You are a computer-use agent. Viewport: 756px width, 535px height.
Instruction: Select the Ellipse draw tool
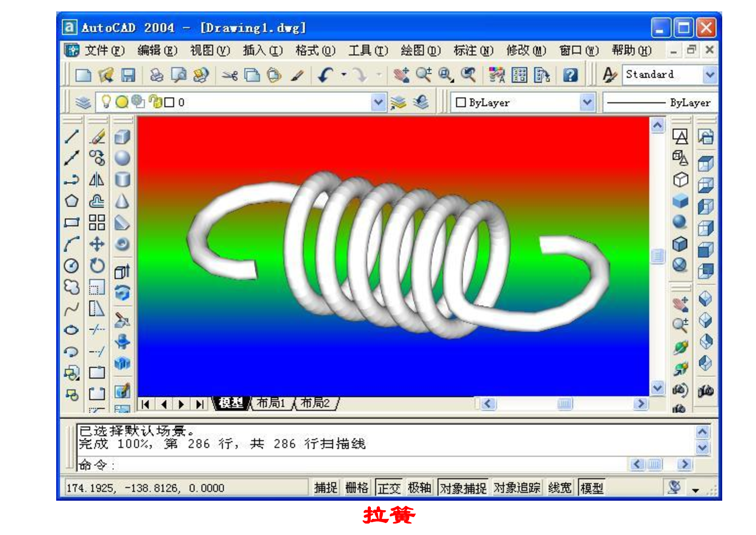[71, 330]
